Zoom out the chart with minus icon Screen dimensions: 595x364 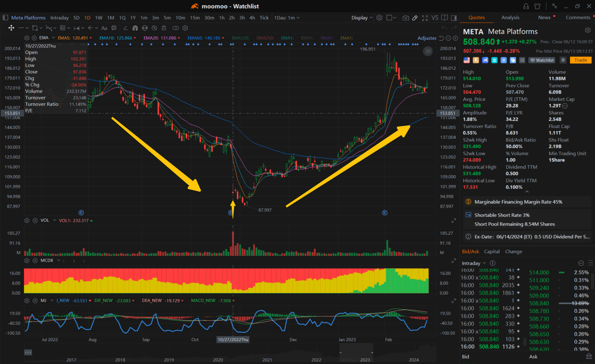click(x=448, y=38)
